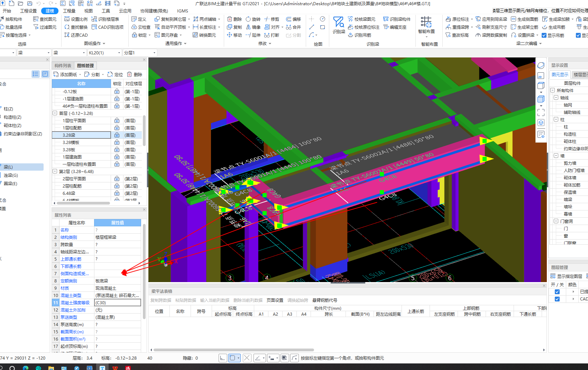The width and height of the screenshot is (588, 370).
Task: Switch viewport to 2D view icon
Action: pyautogui.click(x=541, y=76)
